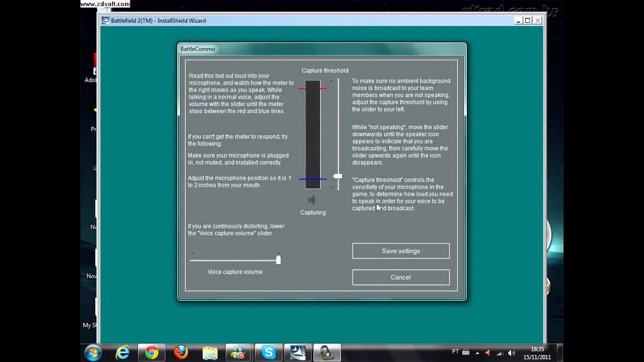The height and width of the screenshot is (362, 644).
Task: Click the Save settings button
Action: click(x=401, y=251)
